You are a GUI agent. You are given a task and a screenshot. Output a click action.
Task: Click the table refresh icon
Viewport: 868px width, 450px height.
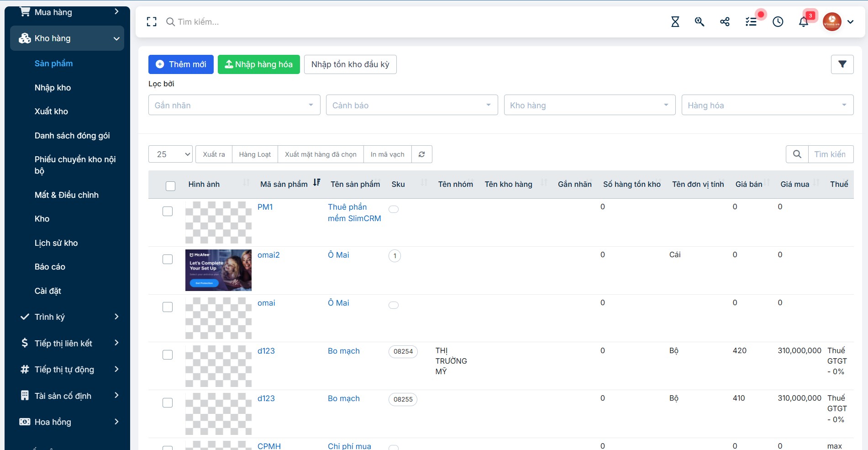coord(422,154)
